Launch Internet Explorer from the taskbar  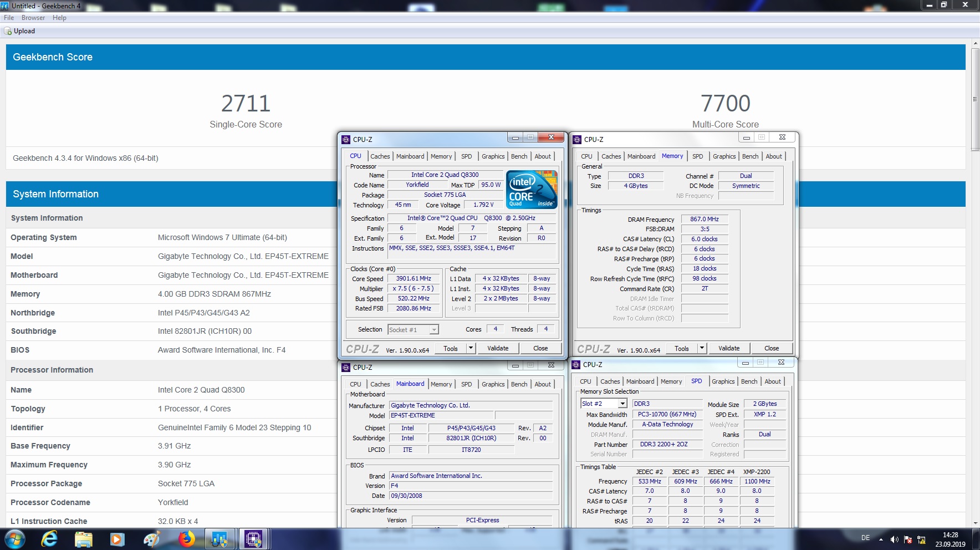(49, 539)
